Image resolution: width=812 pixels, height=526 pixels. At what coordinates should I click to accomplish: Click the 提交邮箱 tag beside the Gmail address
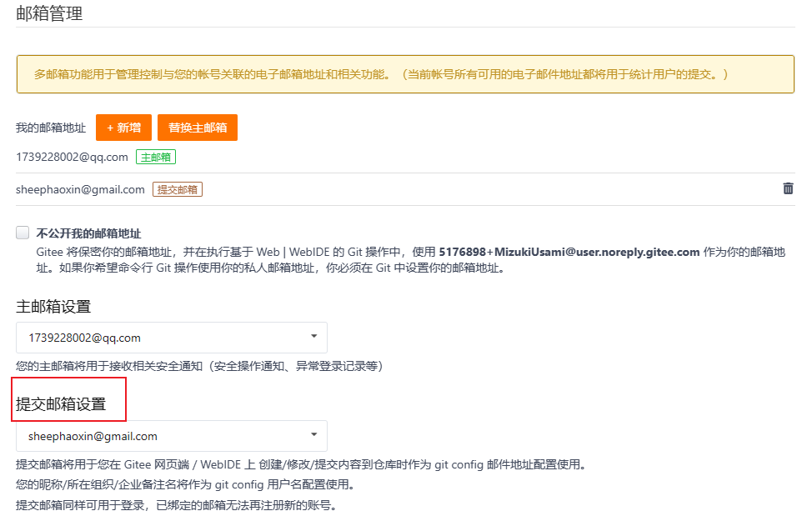177,189
